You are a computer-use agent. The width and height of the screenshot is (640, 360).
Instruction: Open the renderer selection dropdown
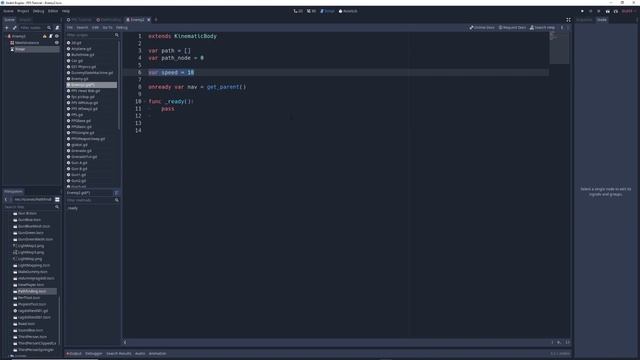(x=628, y=11)
